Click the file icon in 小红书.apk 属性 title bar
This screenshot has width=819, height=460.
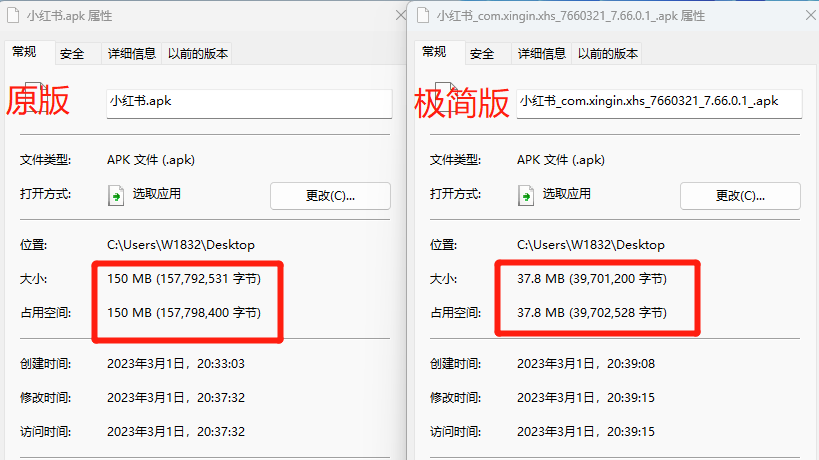point(13,15)
